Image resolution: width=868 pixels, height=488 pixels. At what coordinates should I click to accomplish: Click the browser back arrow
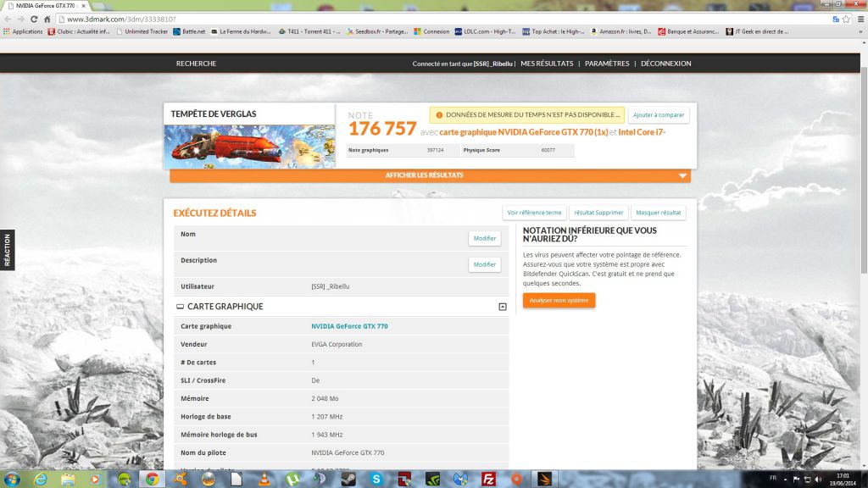[8, 19]
